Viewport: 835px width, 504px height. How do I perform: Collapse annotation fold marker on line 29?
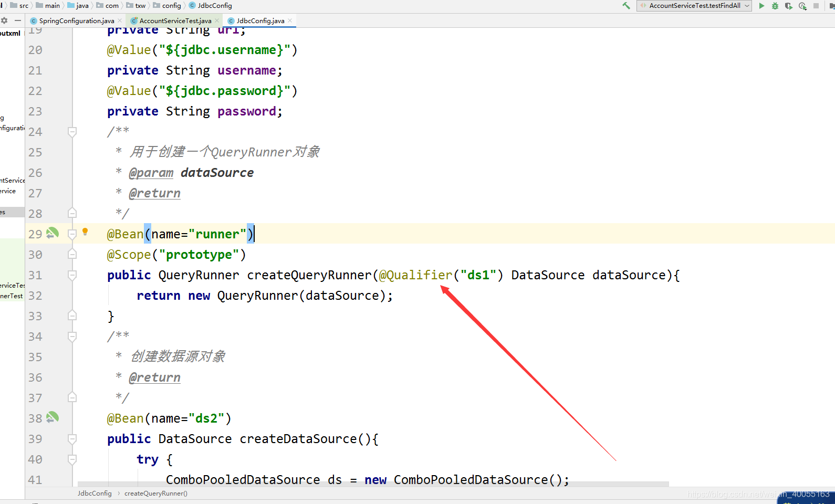[72, 234]
